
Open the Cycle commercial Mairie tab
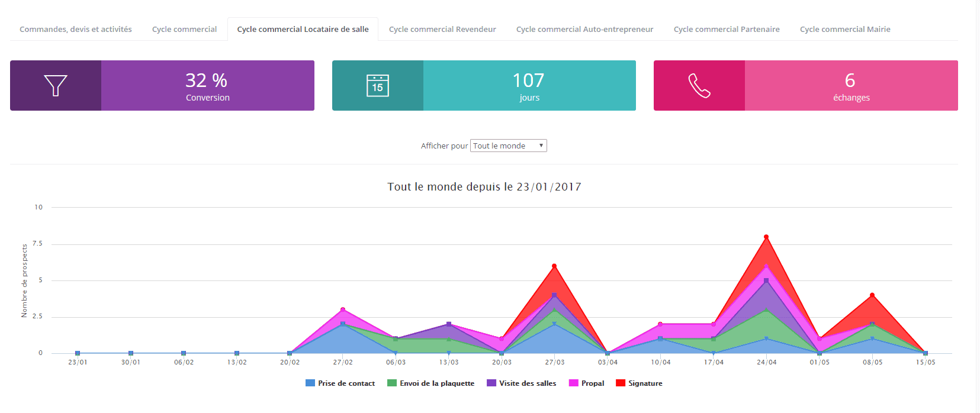[x=845, y=29]
